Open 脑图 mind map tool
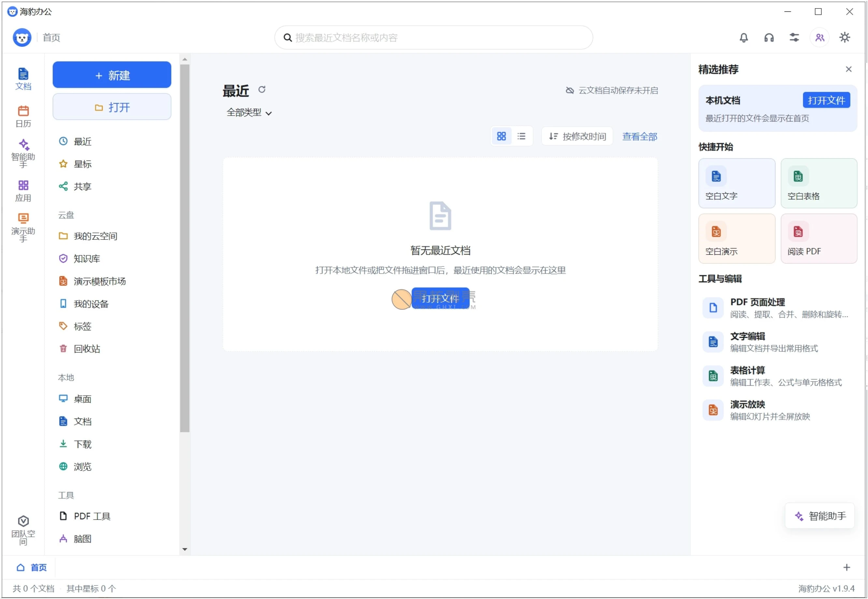Screen dimensions: 868x599 (112, 538)
